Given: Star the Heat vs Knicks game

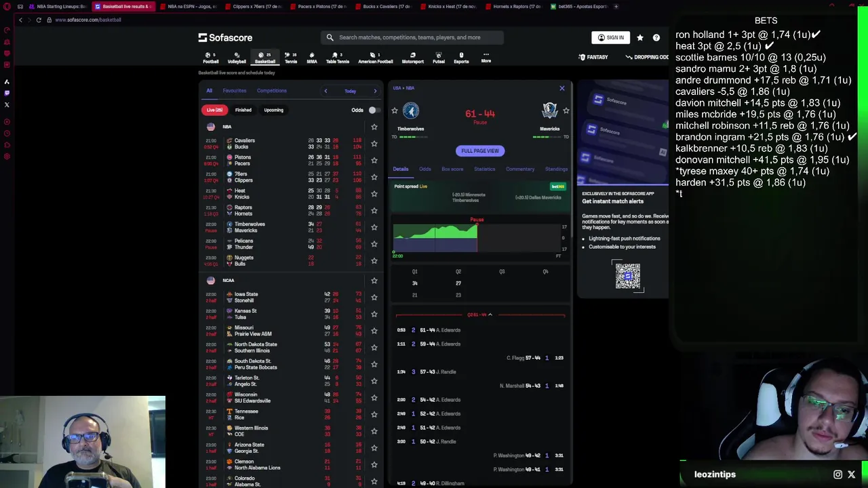Looking at the screenshot, I should click(x=374, y=194).
